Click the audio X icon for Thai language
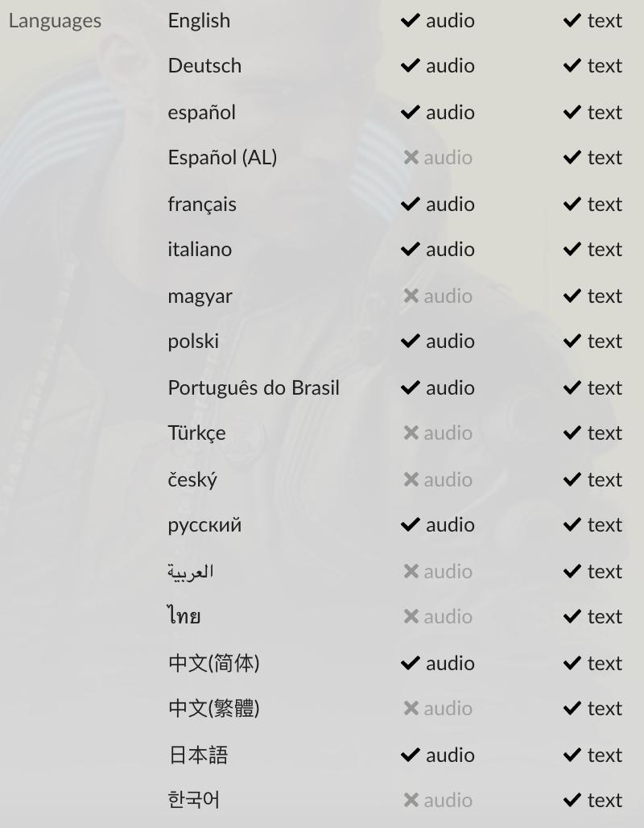The width and height of the screenshot is (644, 828). point(411,617)
